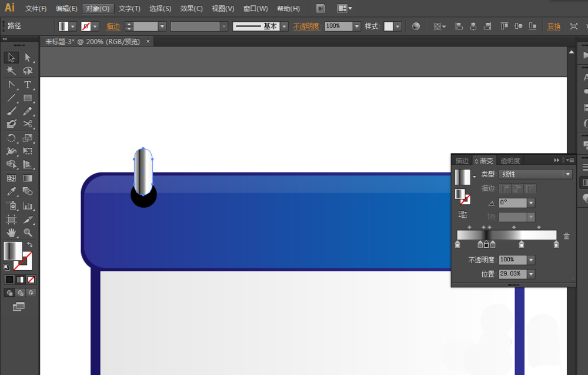Open the 样式 style dropdown

pos(398,26)
